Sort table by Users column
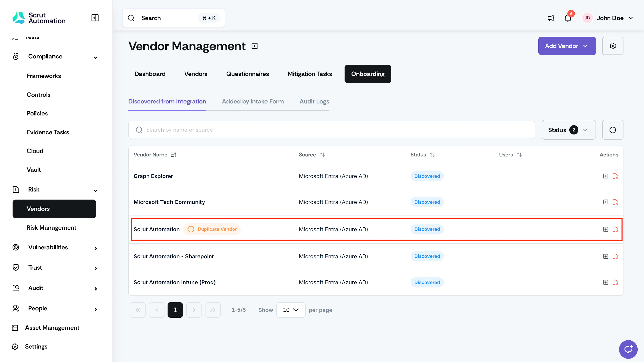 [519, 155]
